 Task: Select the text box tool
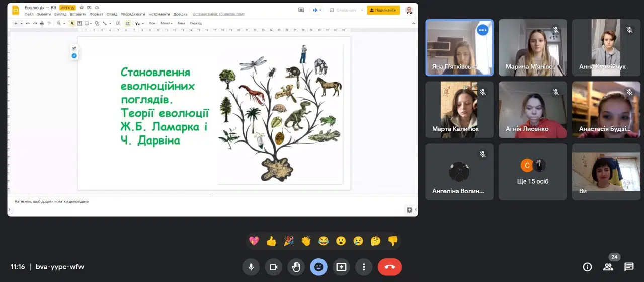point(79,23)
